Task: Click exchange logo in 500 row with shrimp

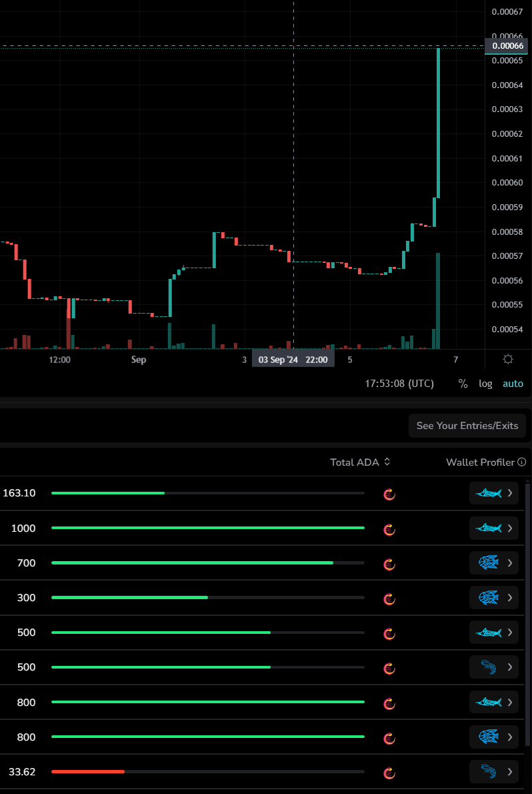Action: pos(389,667)
